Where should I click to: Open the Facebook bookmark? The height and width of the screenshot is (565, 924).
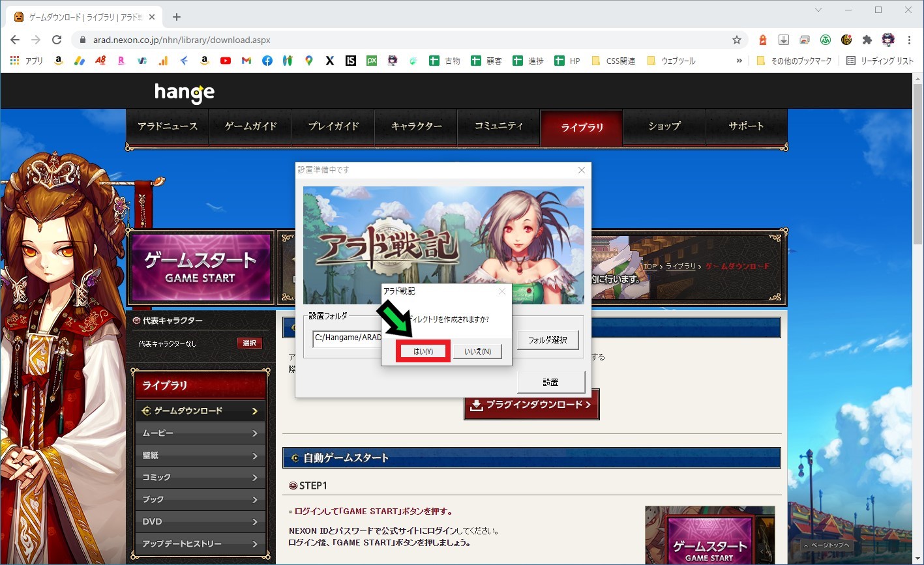point(267,61)
